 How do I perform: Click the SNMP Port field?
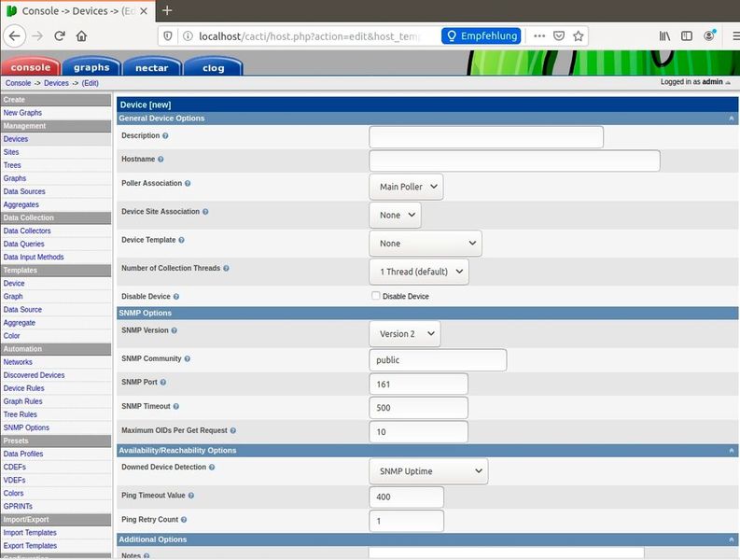pos(419,384)
